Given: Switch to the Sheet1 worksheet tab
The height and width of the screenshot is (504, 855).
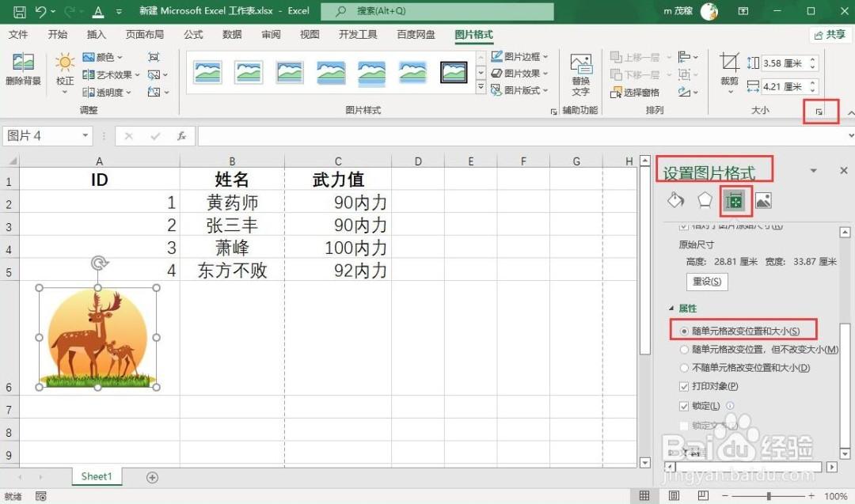Looking at the screenshot, I should [x=97, y=476].
